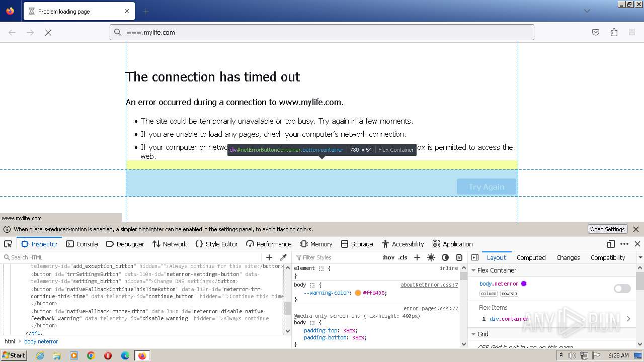Switch to the Console tab
This screenshot has width=644, height=362.
tap(82, 244)
